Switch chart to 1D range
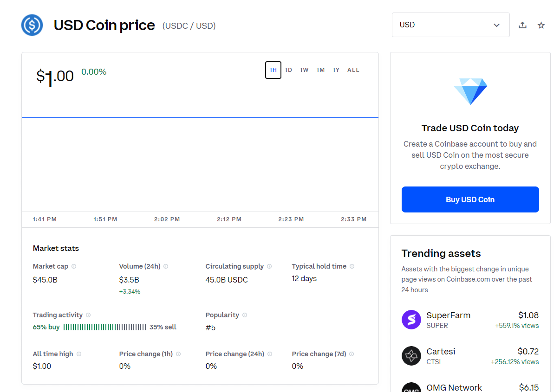 (x=288, y=70)
